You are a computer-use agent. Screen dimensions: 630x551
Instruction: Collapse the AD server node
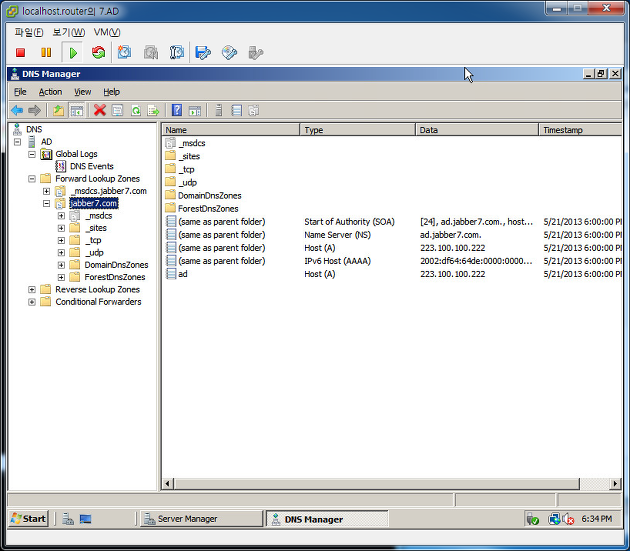coord(17,142)
